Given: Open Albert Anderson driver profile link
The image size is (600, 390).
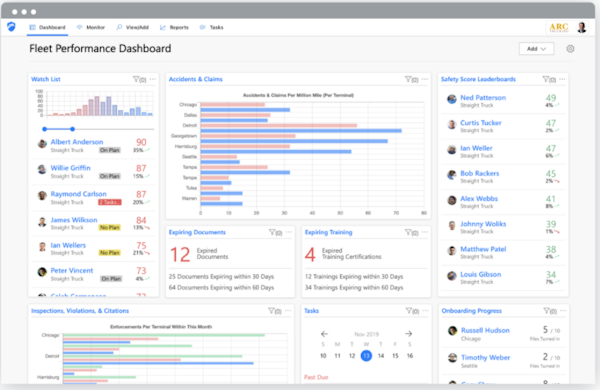Looking at the screenshot, I should 77,142.
